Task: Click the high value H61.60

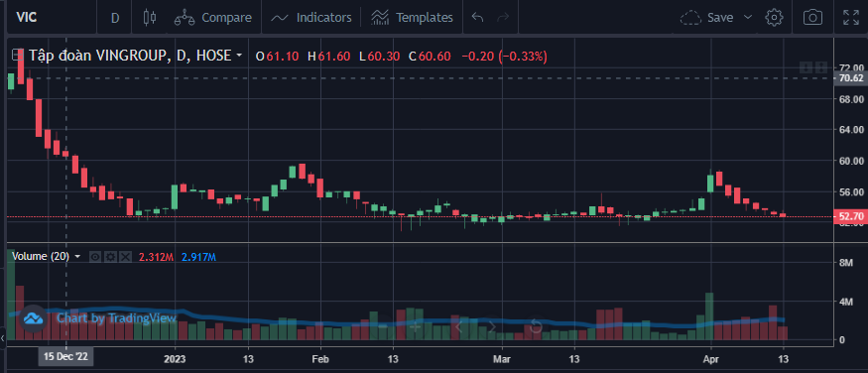Action: tap(328, 56)
